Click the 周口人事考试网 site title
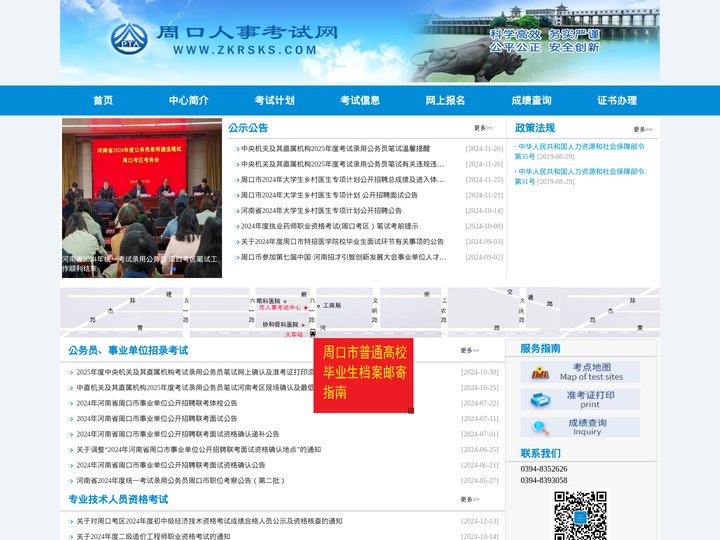Screen dimensions: 720x540 tap(247, 32)
